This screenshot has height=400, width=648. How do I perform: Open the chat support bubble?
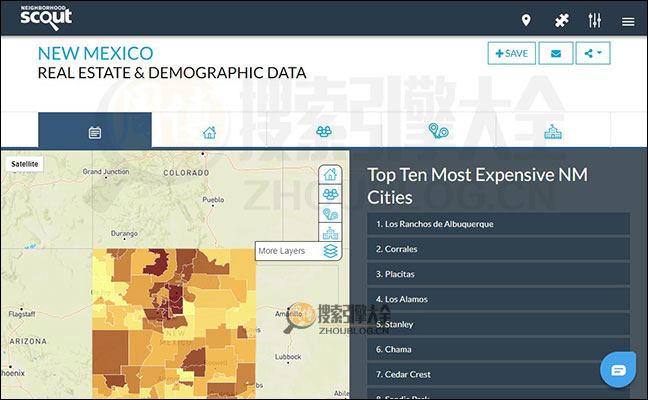click(x=618, y=370)
